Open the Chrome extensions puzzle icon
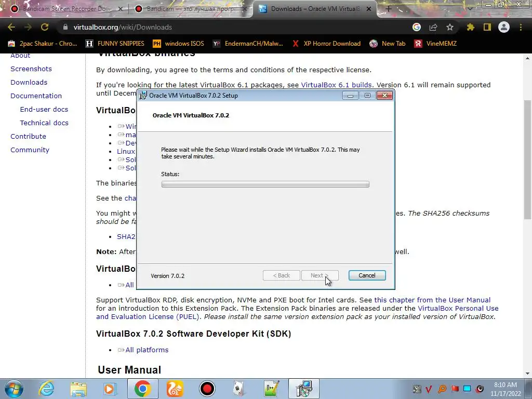The height and width of the screenshot is (399, 532). 471,27
